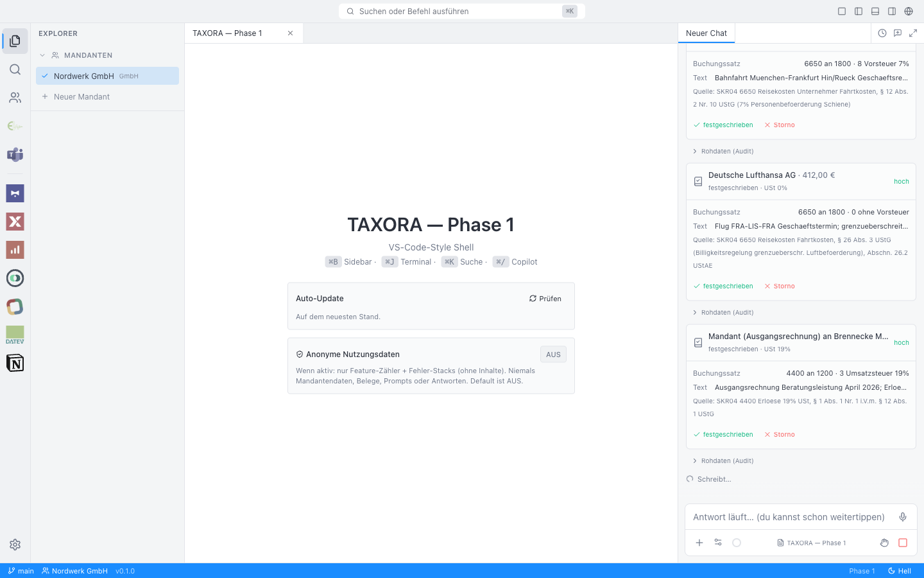The image size is (924, 578).
Task: Select the Neuer Chat tab
Action: [706, 33]
